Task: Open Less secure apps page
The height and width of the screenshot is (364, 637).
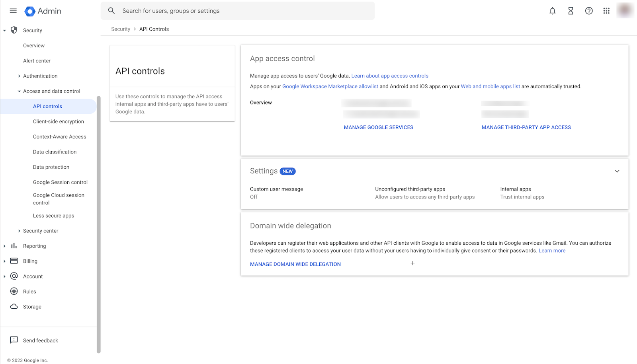Action: pos(54,216)
